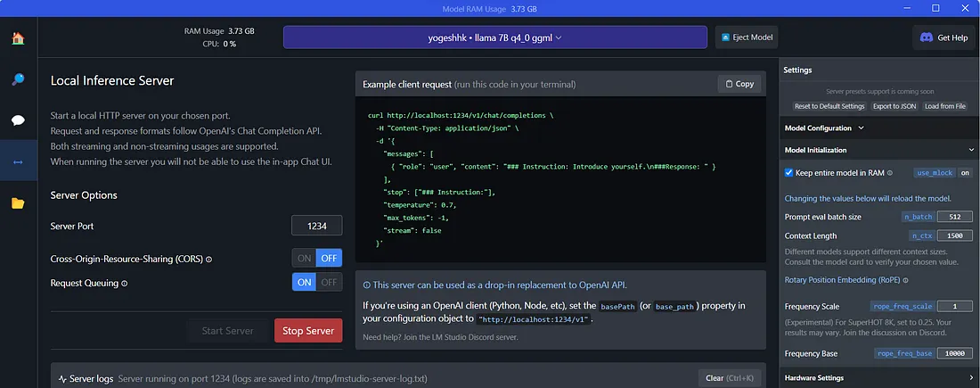Click the Frequency Scale value field
This screenshot has height=388, width=980.
pos(954,307)
